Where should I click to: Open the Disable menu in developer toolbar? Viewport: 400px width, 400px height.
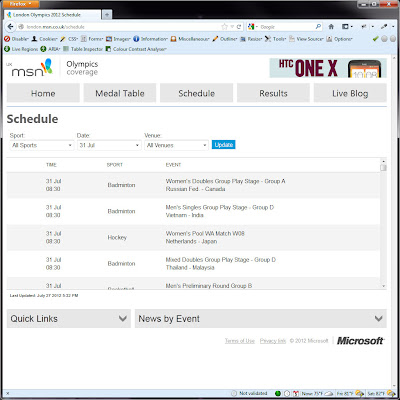pos(17,39)
